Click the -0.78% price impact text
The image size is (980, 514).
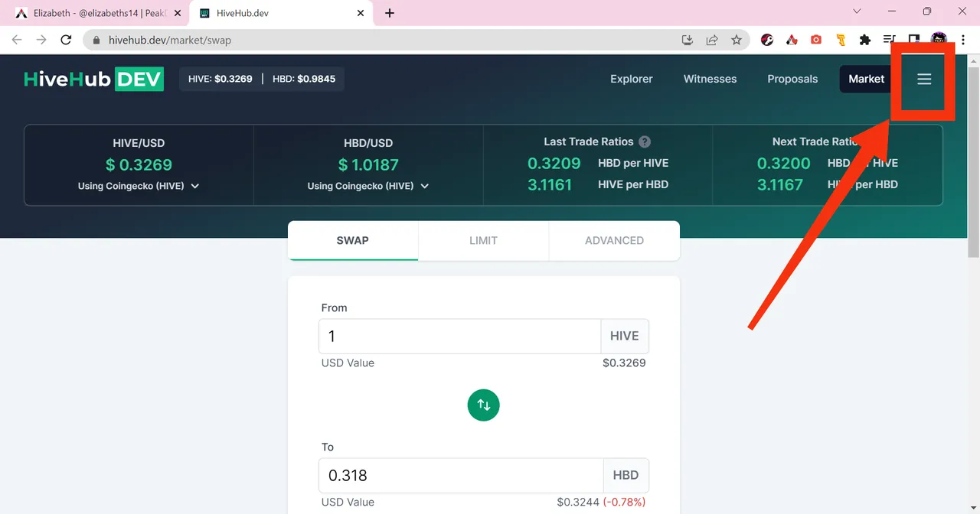(x=624, y=503)
